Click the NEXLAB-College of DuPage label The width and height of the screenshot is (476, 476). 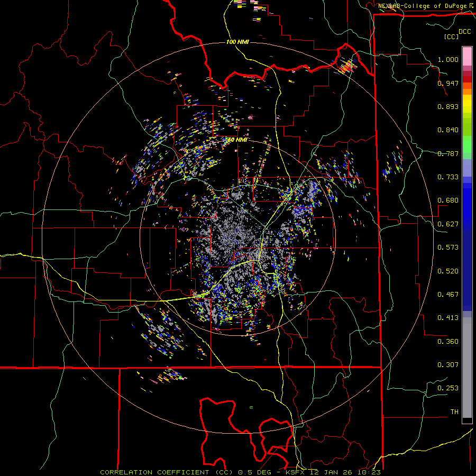[422, 6]
